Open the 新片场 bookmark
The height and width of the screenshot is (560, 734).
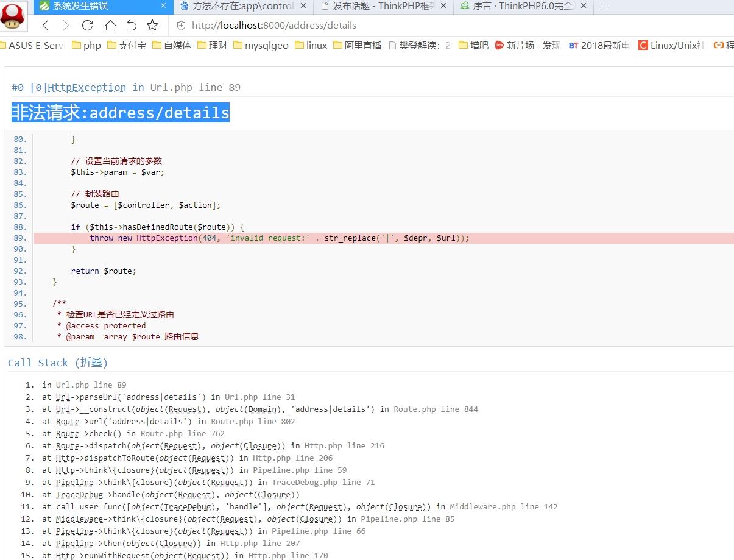(x=528, y=46)
